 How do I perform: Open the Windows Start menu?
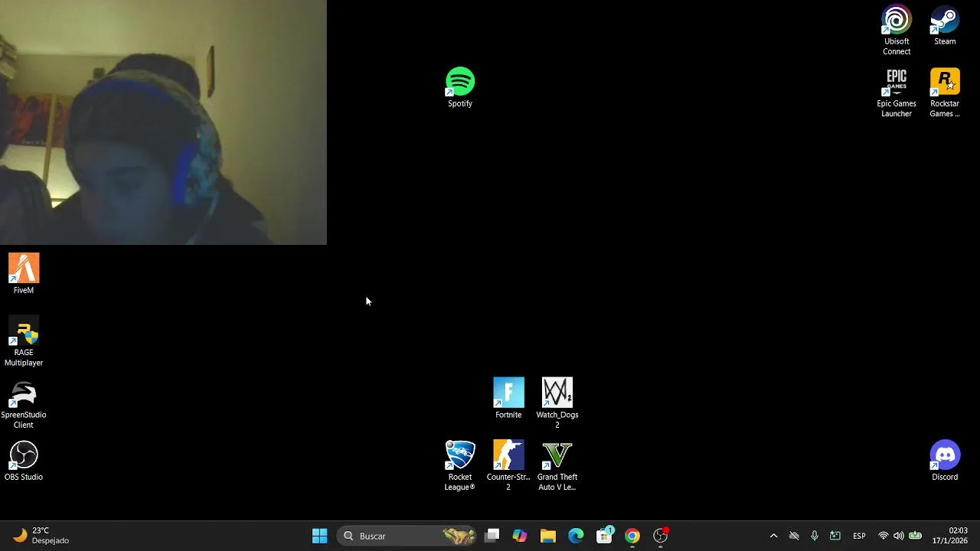(x=320, y=536)
